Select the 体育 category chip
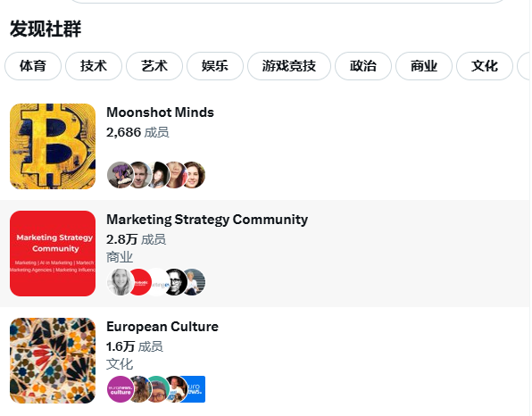 coord(33,66)
